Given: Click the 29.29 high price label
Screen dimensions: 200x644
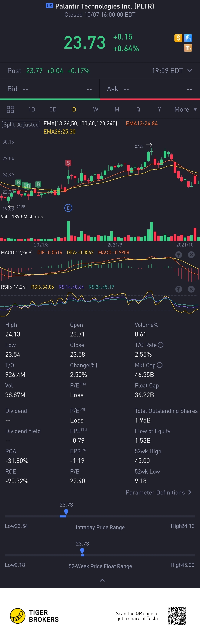Looking at the screenshot, I should pyautogui.click(x=139, y=146).
